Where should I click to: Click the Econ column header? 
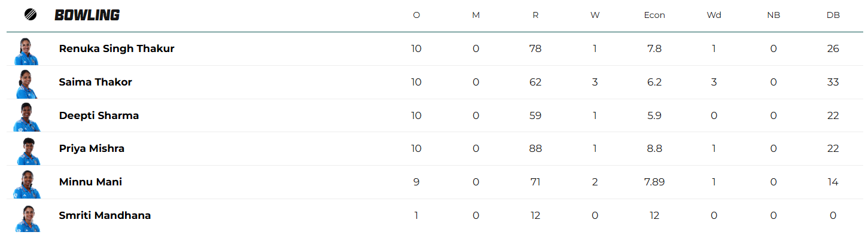click(654, 16)
